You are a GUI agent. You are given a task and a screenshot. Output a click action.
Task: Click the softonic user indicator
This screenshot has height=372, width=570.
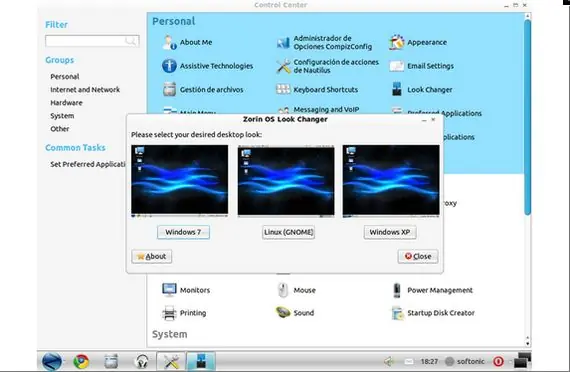(x=465, y=361)
